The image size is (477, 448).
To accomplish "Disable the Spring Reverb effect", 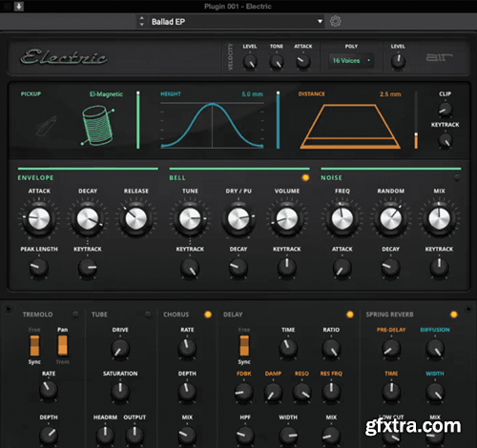I will (454, 315).
